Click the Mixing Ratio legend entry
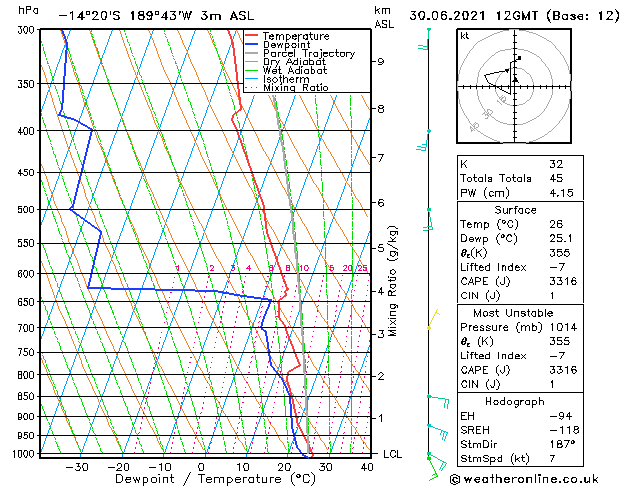The image size is (629, 486). (x=287, y=87)
